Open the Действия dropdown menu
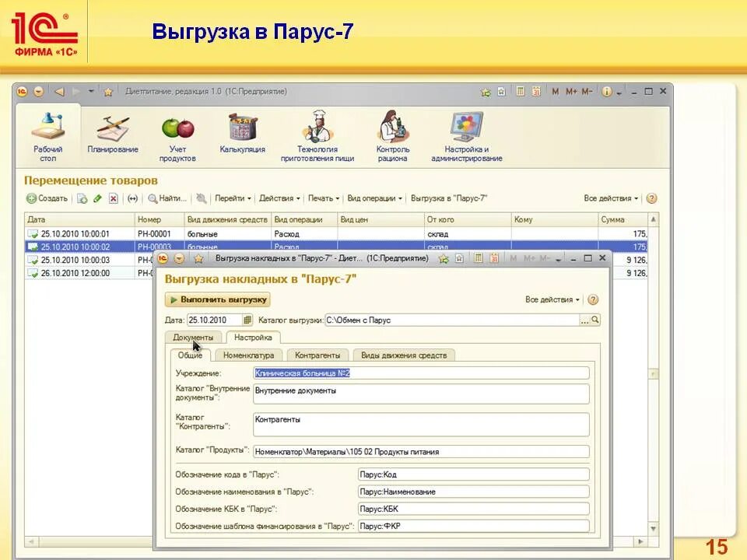Screen dimensions: 747x560 coord(279,198)
